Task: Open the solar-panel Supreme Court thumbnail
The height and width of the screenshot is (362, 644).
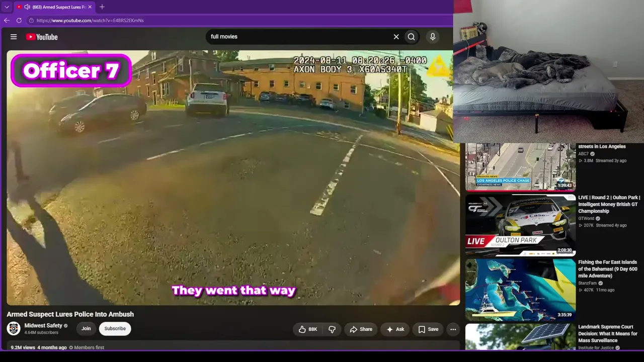Action: point(520,337)
